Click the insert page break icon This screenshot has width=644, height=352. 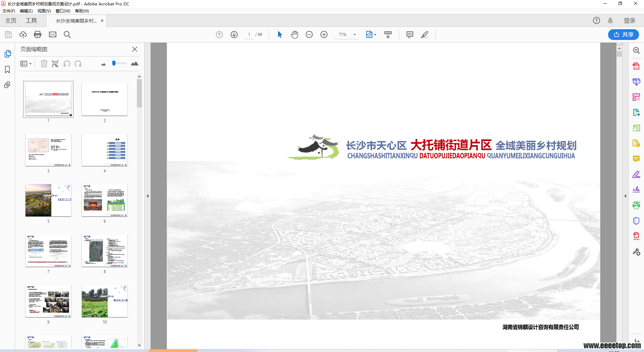click(x=55, y=63)
